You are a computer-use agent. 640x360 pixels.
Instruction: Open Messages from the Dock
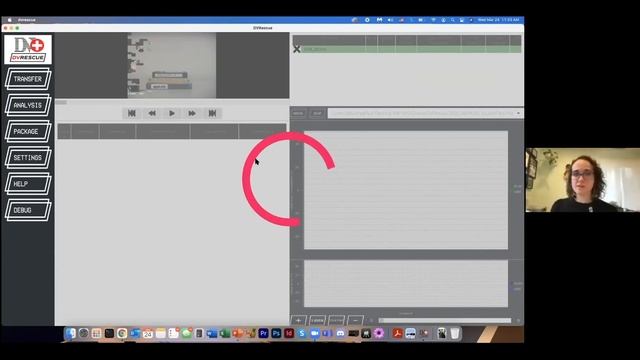tap(187, 333)
